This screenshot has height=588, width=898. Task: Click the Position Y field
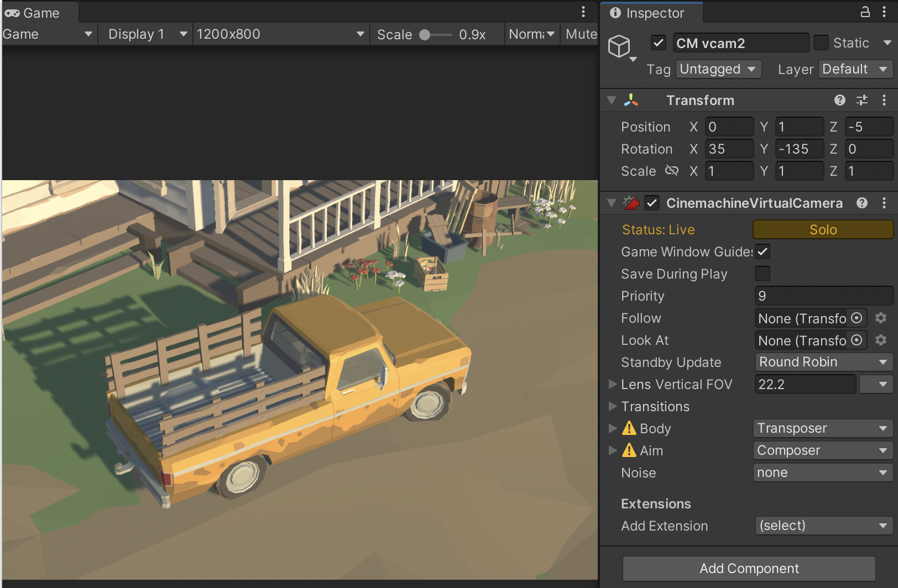[x=800, y=127]
